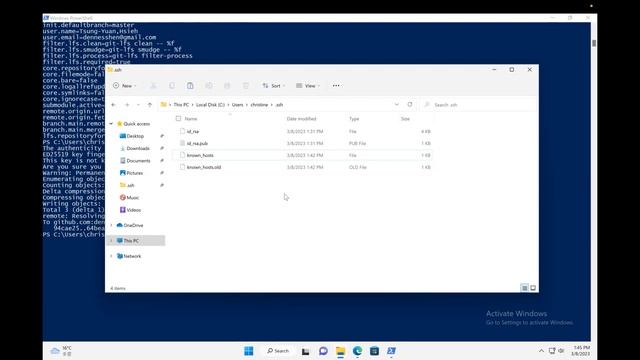640x360 pixels.
Task: Open the View dropdown menu
Action: tap(308, 86)
